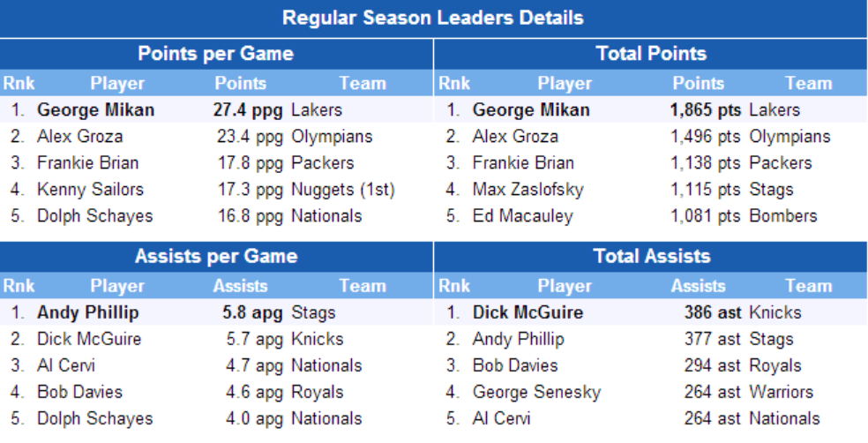
Task: Select the Points per Game section header
Action: point(216,54)
